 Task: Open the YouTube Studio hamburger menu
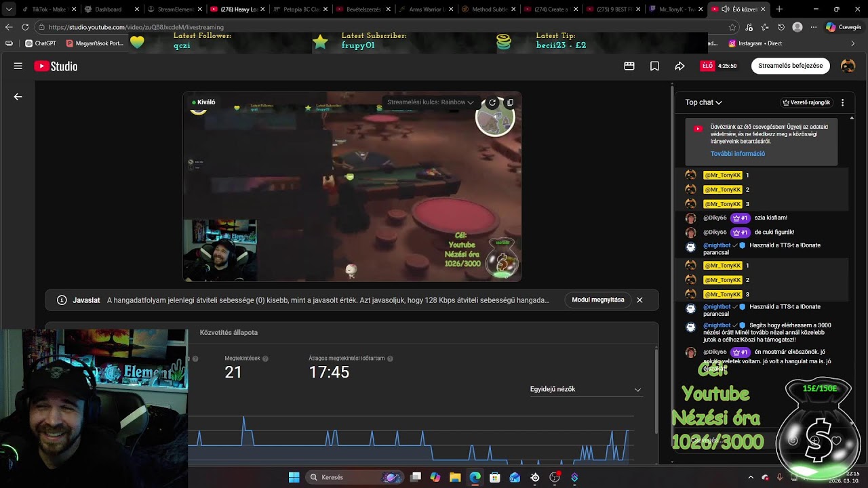pyautogui.click(x=18, y=66)
